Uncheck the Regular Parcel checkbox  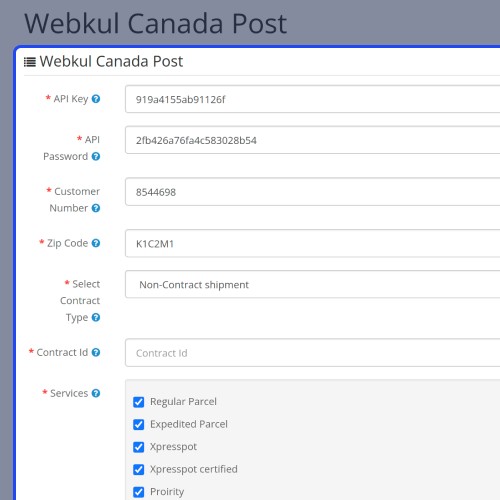point(139,402)
